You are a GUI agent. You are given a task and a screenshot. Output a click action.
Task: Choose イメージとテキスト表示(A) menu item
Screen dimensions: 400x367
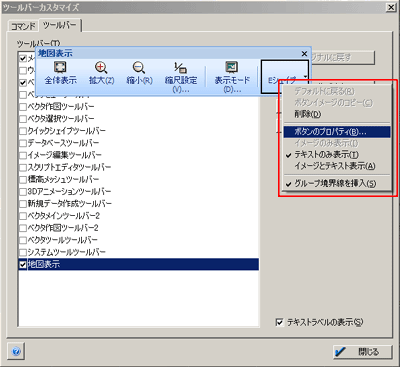tap(337, 166)
